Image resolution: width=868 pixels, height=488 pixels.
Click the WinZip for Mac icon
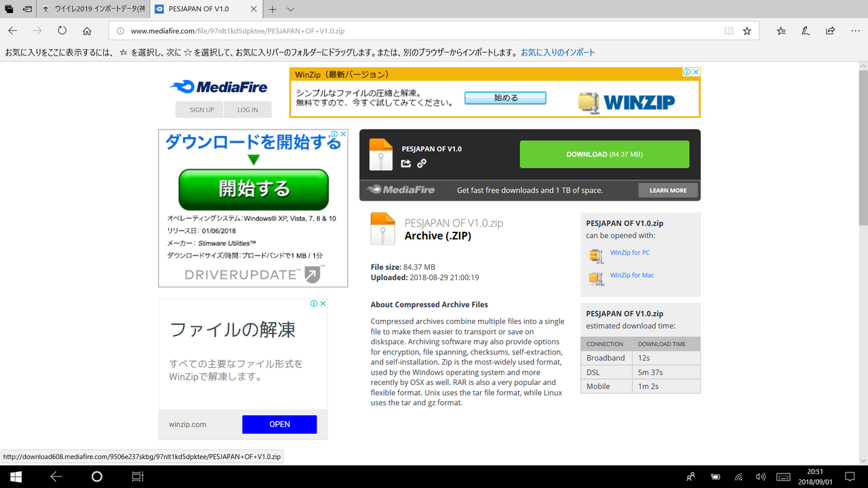[x=596, y=278]
